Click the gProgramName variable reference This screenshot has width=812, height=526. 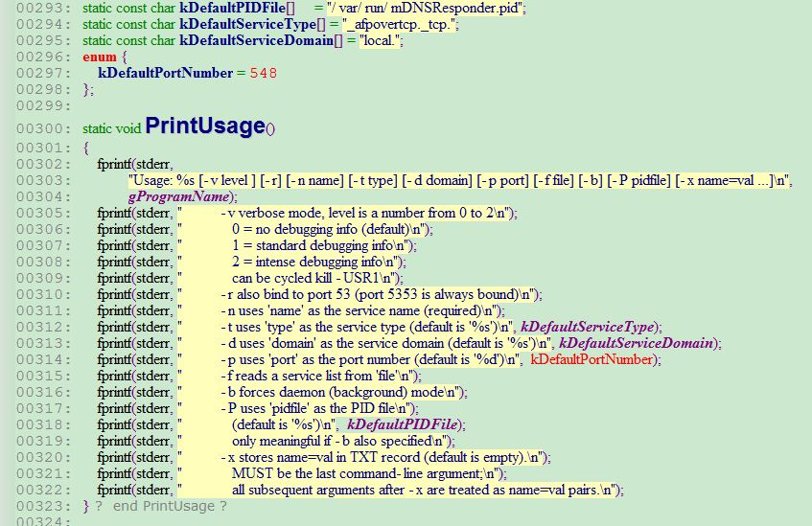(x=179, y=196)
